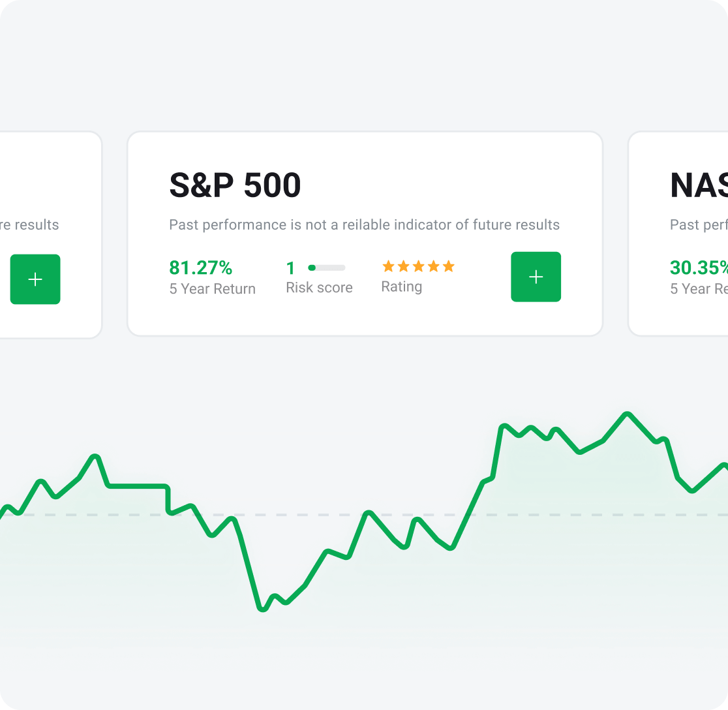
Task: Pick the fourth rating star on S&P 500
Action: click(433, 266)
